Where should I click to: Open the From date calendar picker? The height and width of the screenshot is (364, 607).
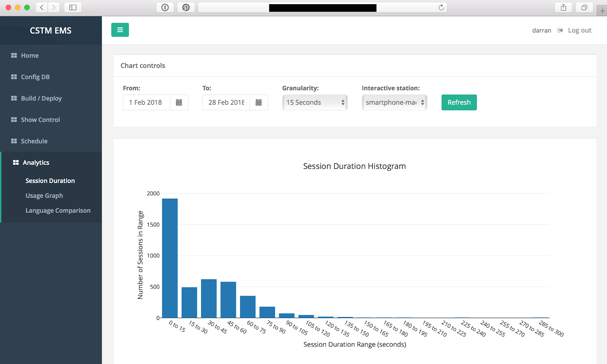pyautogui.click(x=179, y=102)
